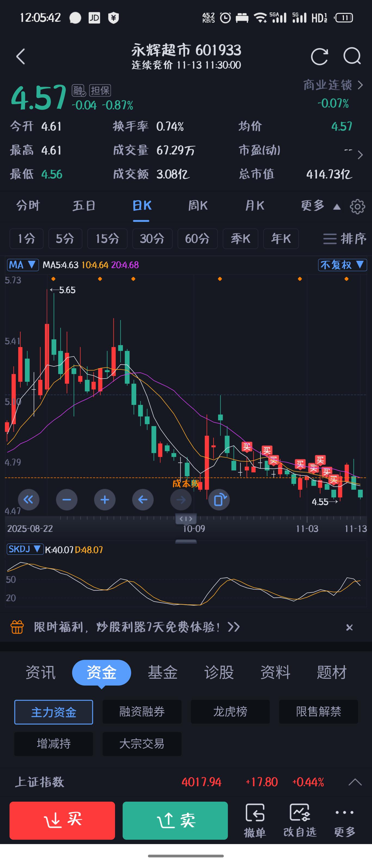Expand 上证指数 index bar upward chevron
The height and width of the screenshot is (868, 372).
355,782
